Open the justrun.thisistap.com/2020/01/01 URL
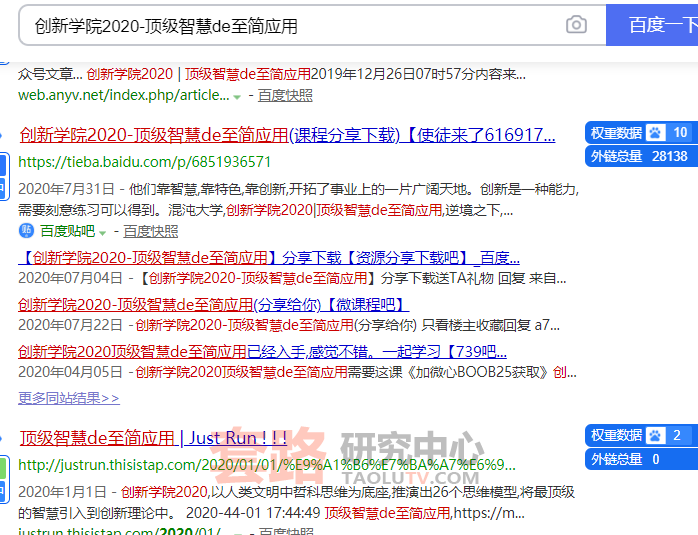 click(x=267, y=465)
